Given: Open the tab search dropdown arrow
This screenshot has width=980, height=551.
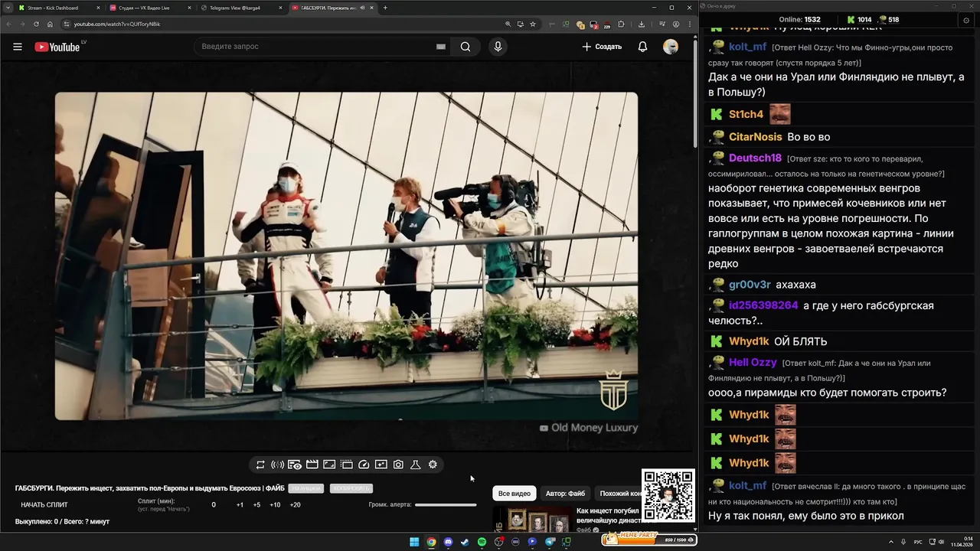Looking at the screenshot, I should tap(8, 8).
